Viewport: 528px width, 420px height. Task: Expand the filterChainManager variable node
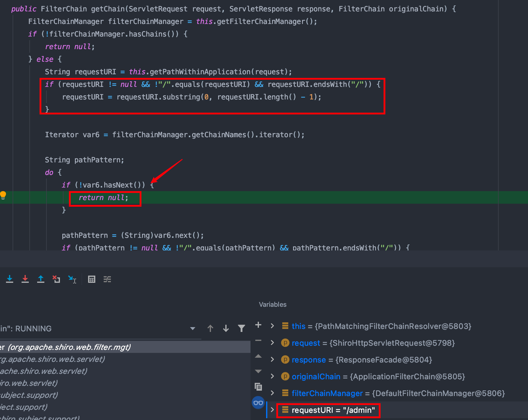pos(272,393)
